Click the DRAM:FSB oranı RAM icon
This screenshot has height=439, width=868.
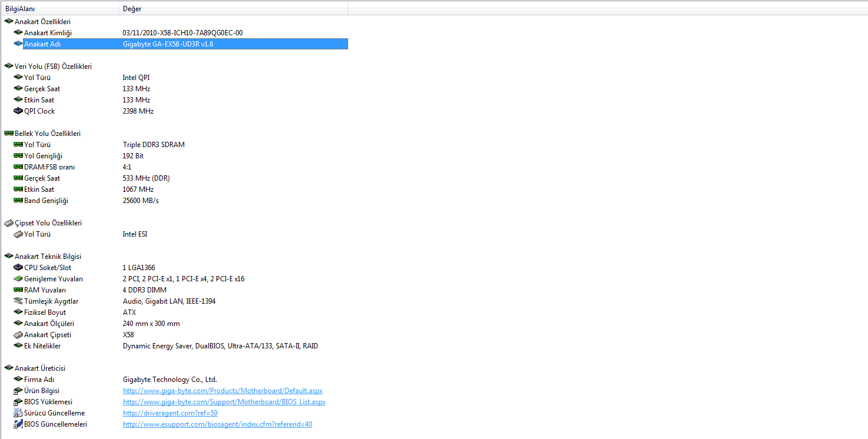pos(18,167)
